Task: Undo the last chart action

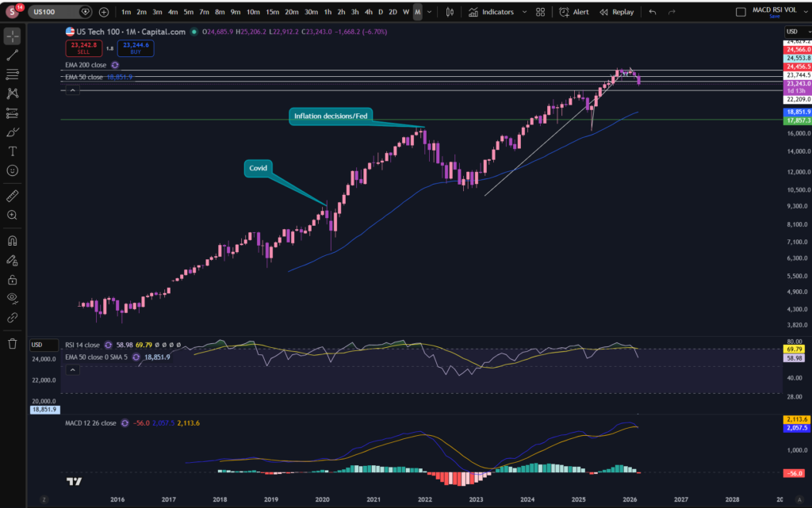Action: pos(653,12)
